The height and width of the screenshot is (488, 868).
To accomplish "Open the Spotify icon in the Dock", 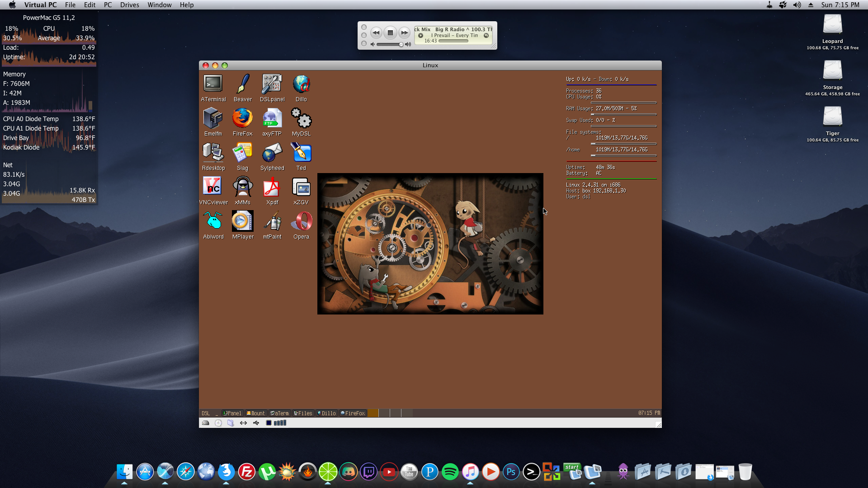I will coord(450,472).
